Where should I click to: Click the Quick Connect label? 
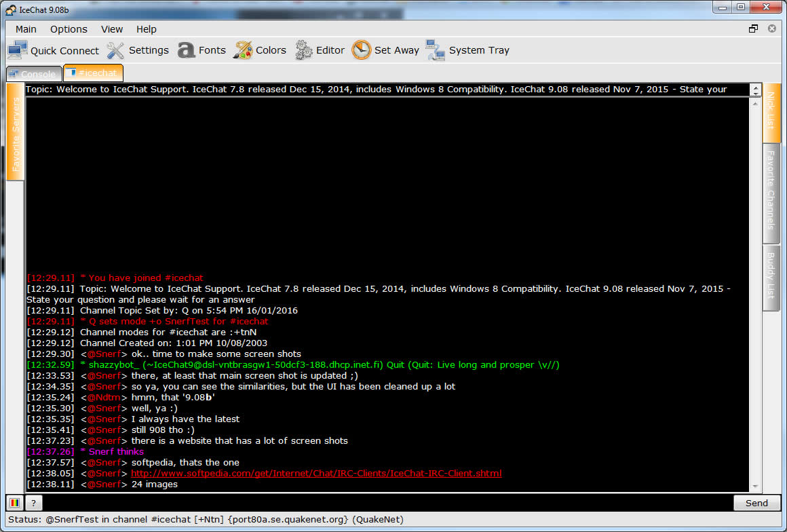(x=64, y=51)
